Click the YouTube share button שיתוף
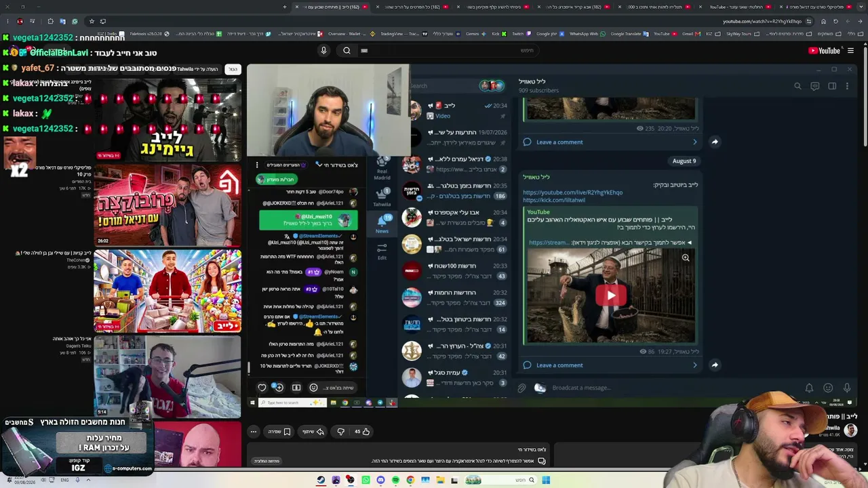The image size is (868, 488). pyautogui.click(x=313, y=431)
